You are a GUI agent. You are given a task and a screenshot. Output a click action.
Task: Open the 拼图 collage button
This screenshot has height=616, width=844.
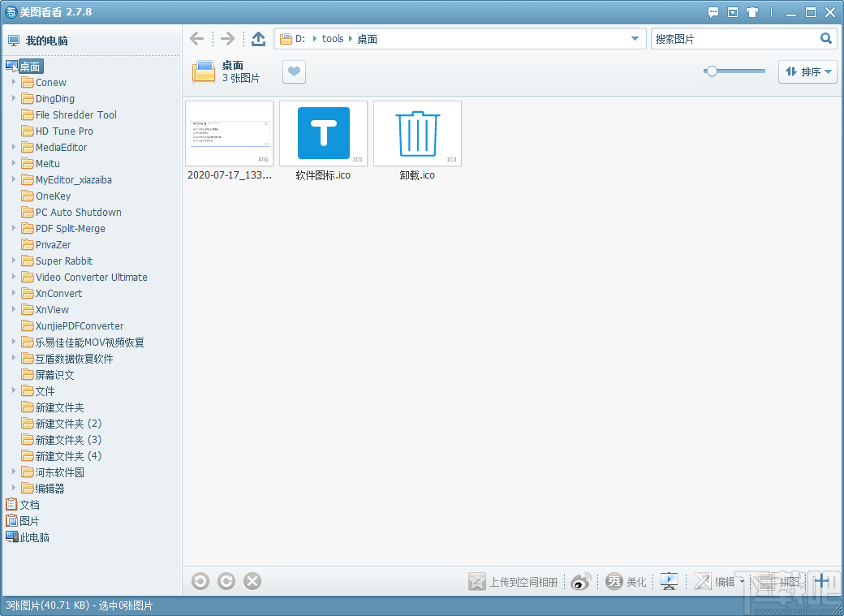[x=778, y=582]
